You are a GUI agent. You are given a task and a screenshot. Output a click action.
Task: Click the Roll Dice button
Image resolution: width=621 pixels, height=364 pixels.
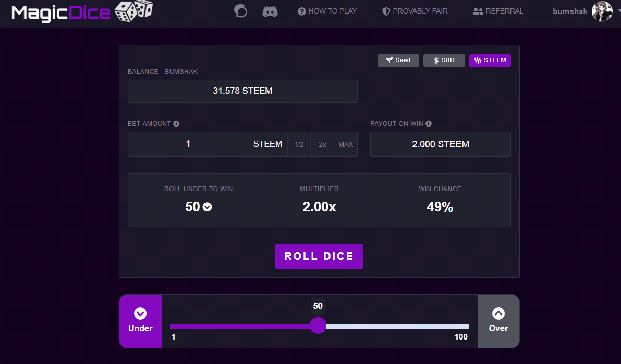tap(319, 256)
